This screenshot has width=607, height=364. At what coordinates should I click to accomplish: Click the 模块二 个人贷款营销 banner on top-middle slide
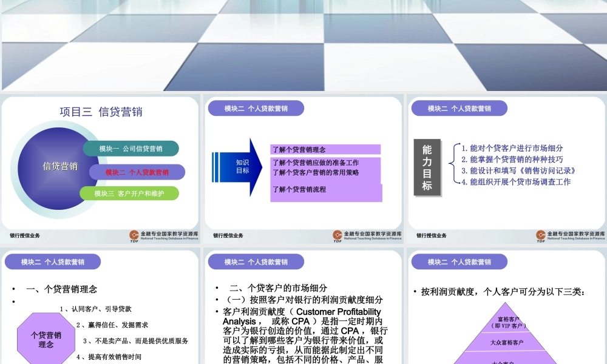(256, 109)
